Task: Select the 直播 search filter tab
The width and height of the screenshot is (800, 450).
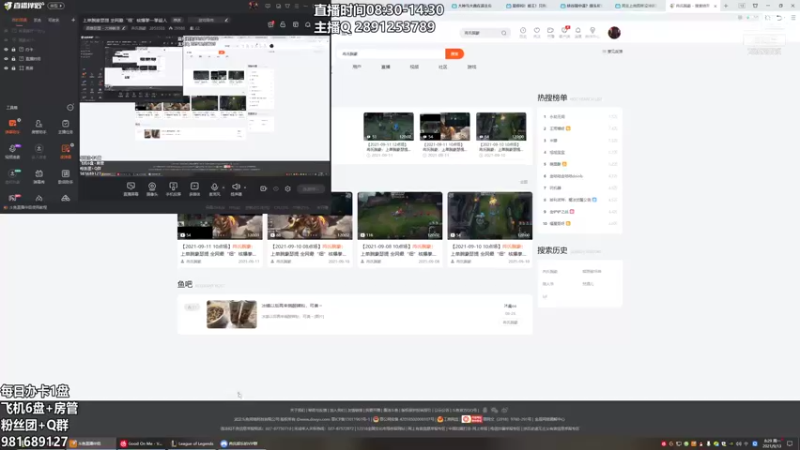Action: [386, 67]
